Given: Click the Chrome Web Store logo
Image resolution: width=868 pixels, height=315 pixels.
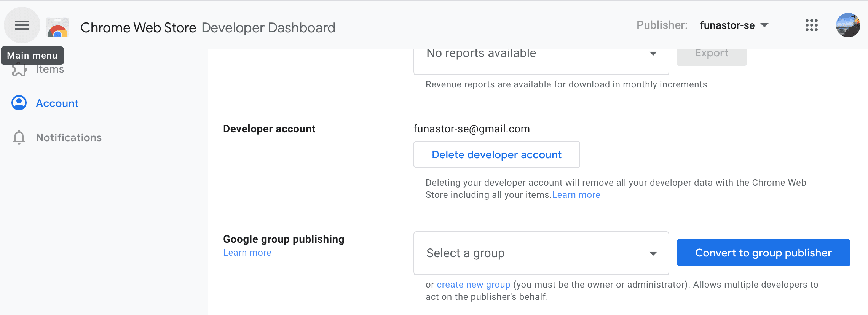Looking at the screenshot, I should (x=57, y=27).
